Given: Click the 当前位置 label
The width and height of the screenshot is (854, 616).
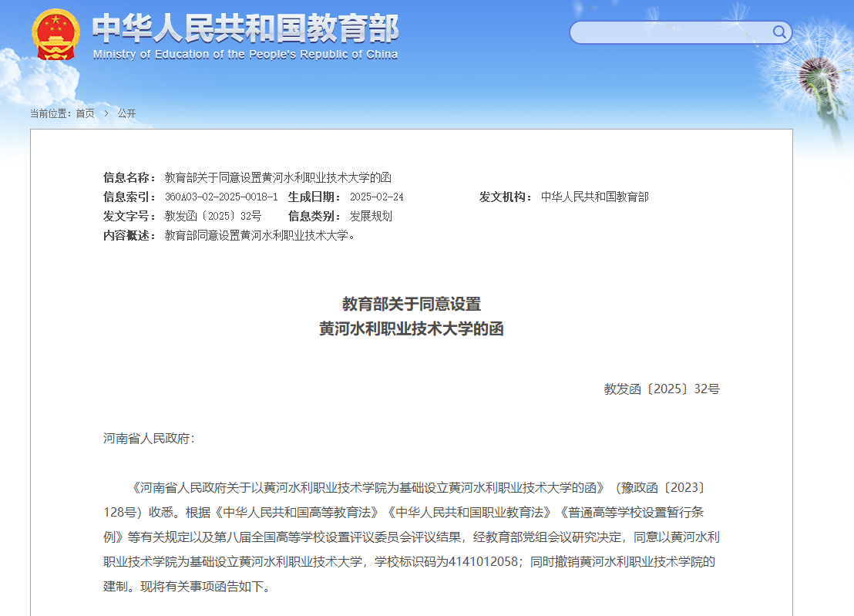Looking at the screenshot, I should 50,113.
